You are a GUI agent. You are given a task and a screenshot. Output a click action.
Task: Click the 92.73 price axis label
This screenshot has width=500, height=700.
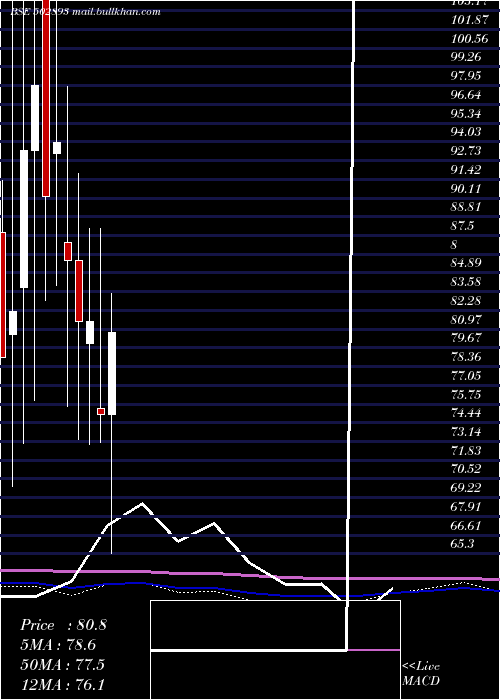tap(467, 151)
